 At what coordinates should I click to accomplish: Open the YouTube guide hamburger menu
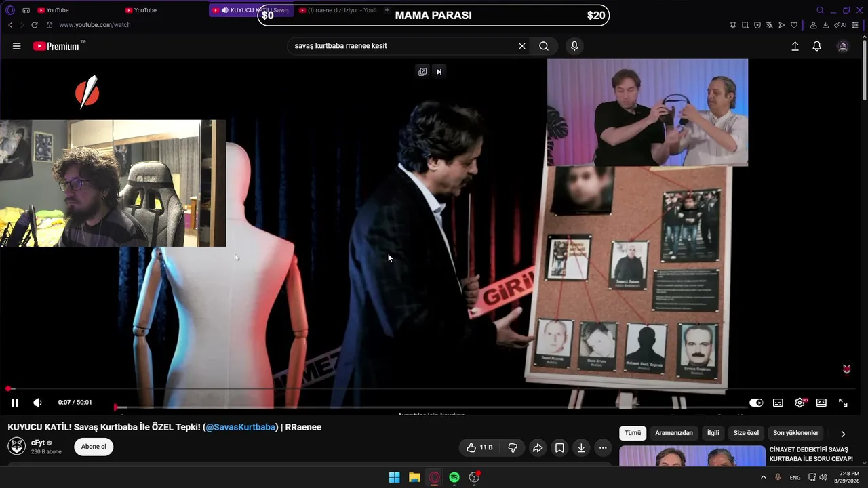[x=17, y=46]
